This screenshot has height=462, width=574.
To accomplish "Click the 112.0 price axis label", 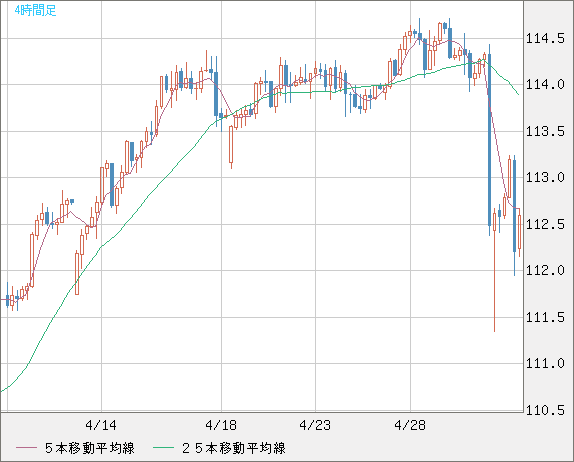I will (x=545, y=271).
